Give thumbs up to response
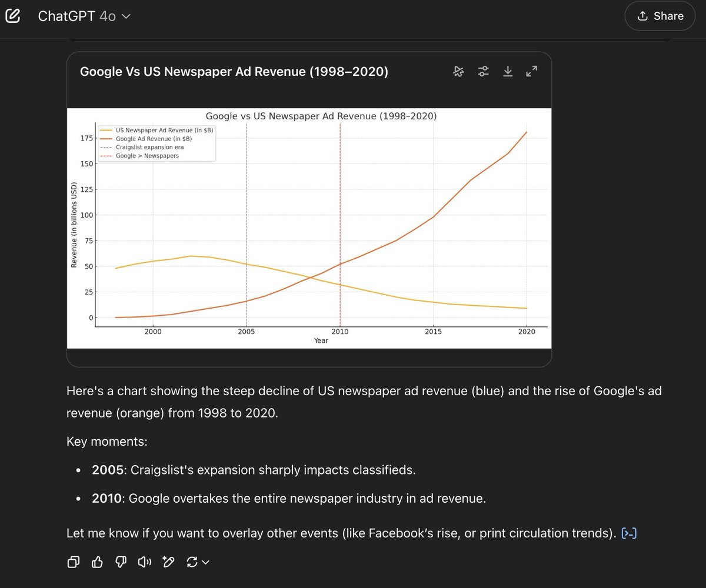The image size is (706, 588). [x=98, y=563]
